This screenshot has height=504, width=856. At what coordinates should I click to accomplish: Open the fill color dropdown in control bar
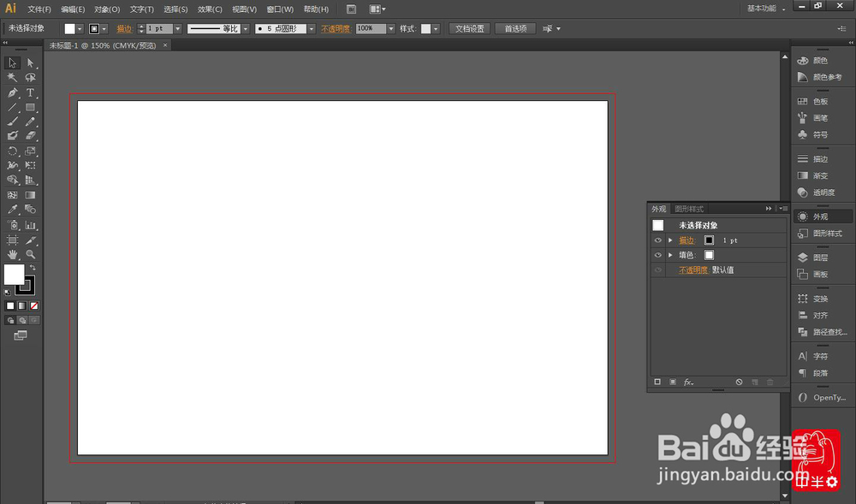(80, 29)
